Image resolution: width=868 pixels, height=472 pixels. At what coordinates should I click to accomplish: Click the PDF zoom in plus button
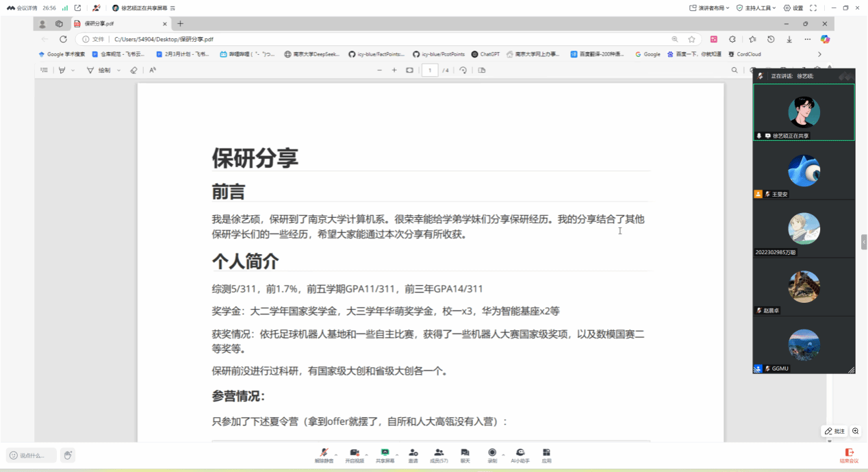click(394, 70)
